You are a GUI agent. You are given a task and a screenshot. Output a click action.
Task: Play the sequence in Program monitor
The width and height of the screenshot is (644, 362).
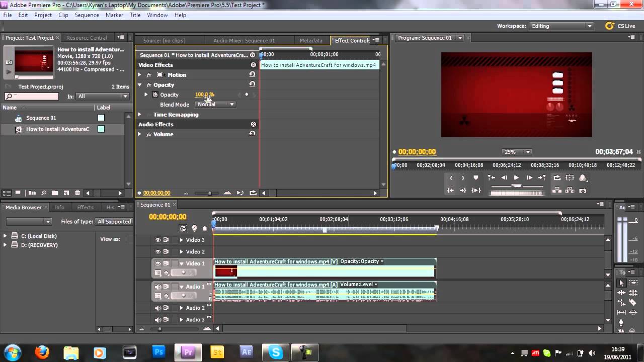(517, 177)
